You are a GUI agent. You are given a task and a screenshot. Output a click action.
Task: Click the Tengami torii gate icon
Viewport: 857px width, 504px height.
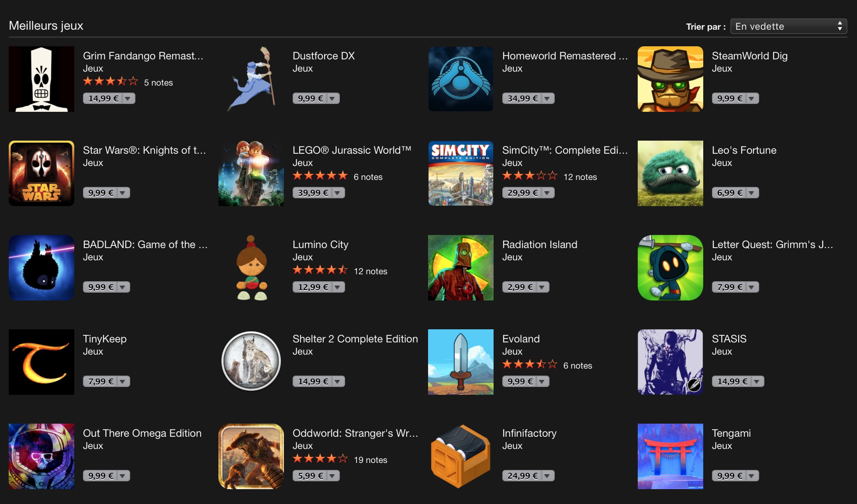[670, 456]
